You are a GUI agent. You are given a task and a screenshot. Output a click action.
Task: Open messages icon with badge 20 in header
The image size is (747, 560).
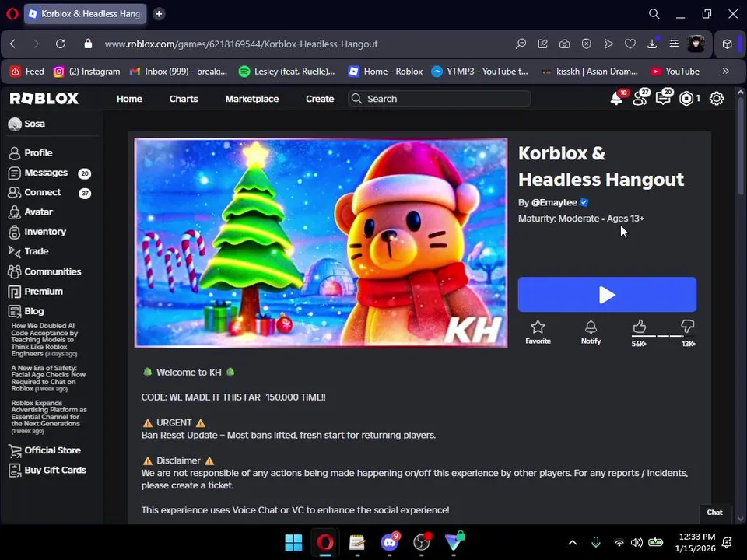pos(663,98)
